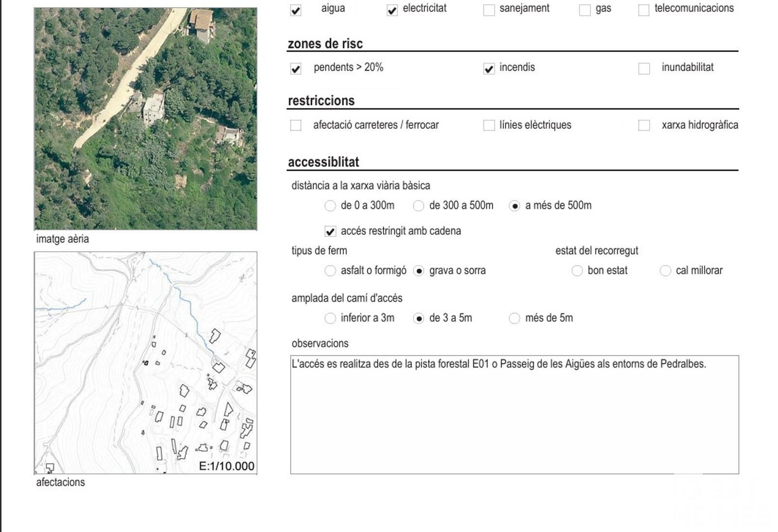Mark route condition as 'bon estat'
Viewport: 778px width, 532px height.
click(577, 271)
